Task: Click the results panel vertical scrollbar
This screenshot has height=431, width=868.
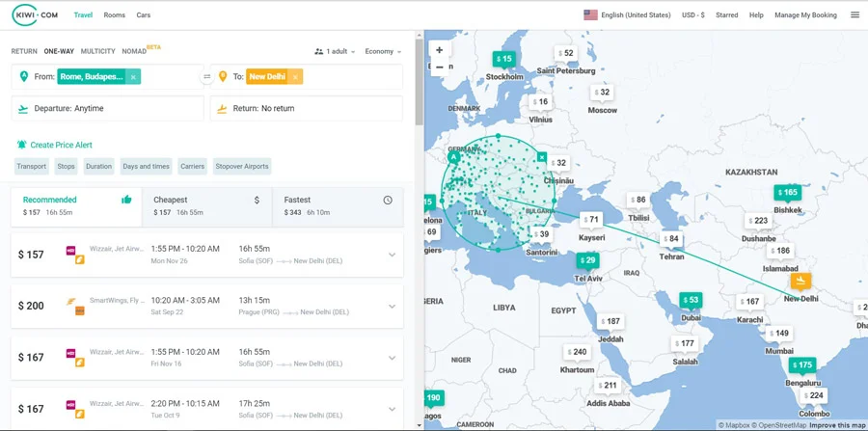Action: coord(420,83)
